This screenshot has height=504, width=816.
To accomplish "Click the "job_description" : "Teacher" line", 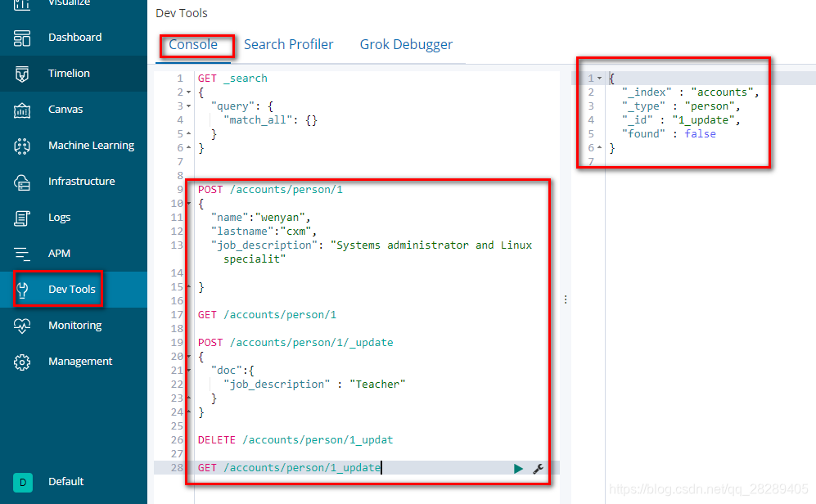I will [x=314, y=385].
